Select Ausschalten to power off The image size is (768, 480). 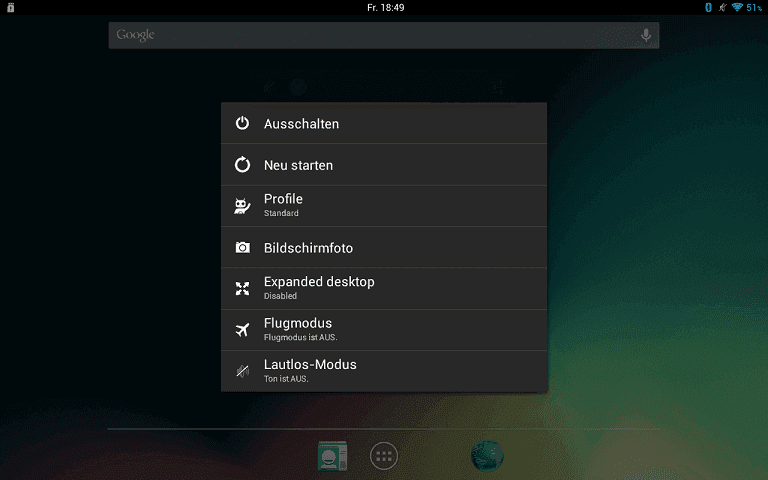[x=384, y=123]
